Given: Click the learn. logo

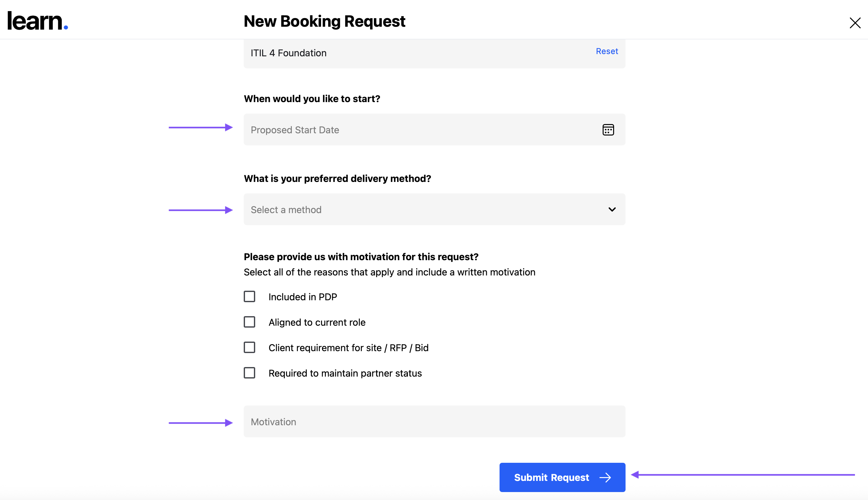Looking at the screenshot, I should [38, 21].
